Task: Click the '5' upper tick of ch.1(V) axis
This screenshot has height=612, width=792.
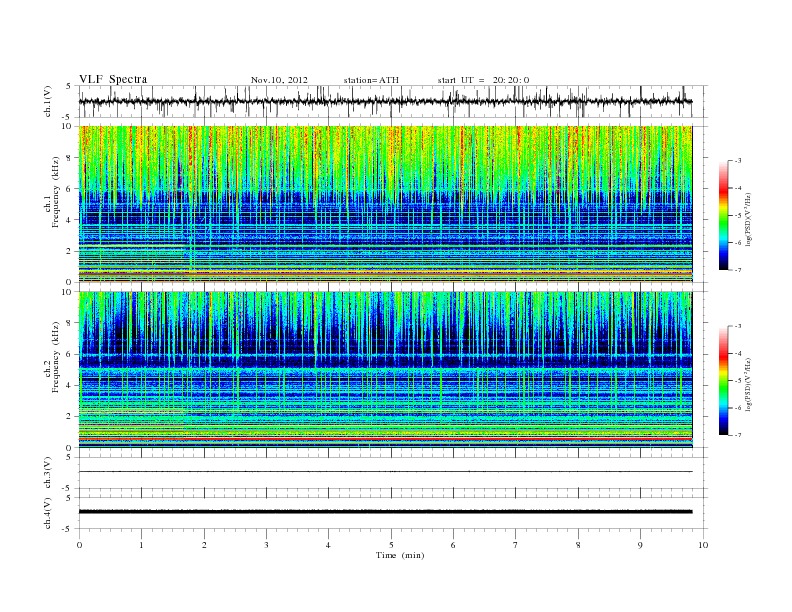Action: tap(69, 86)
